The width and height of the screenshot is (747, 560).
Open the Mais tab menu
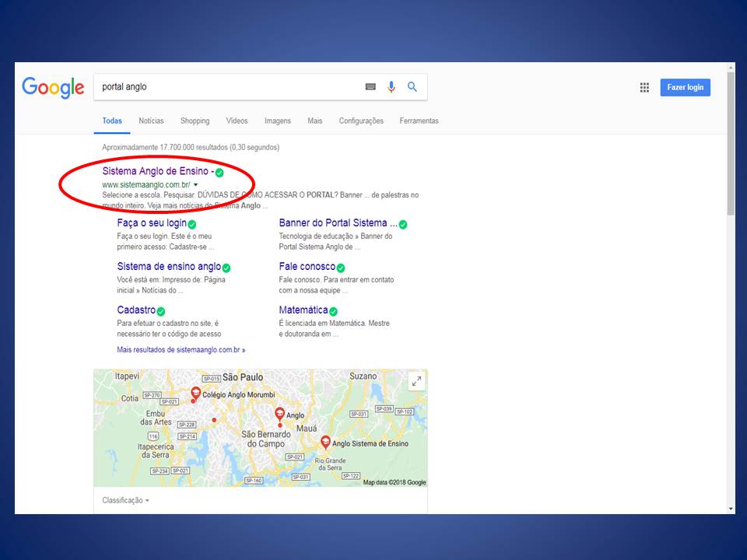click(315, 121)
